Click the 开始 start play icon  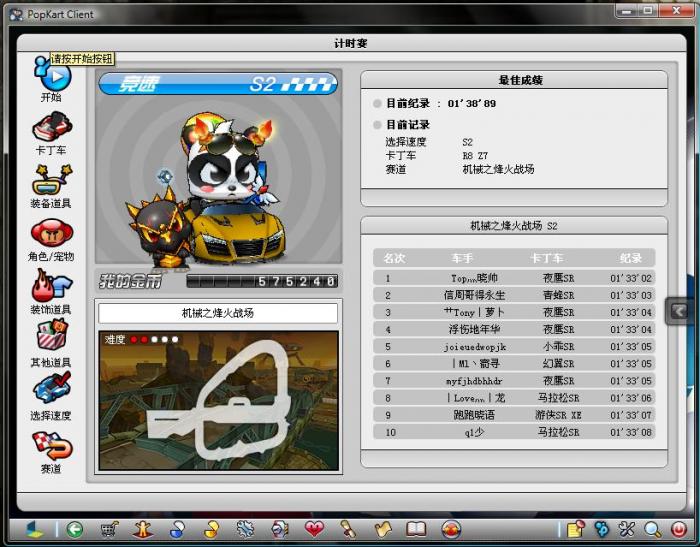[53, 74]
